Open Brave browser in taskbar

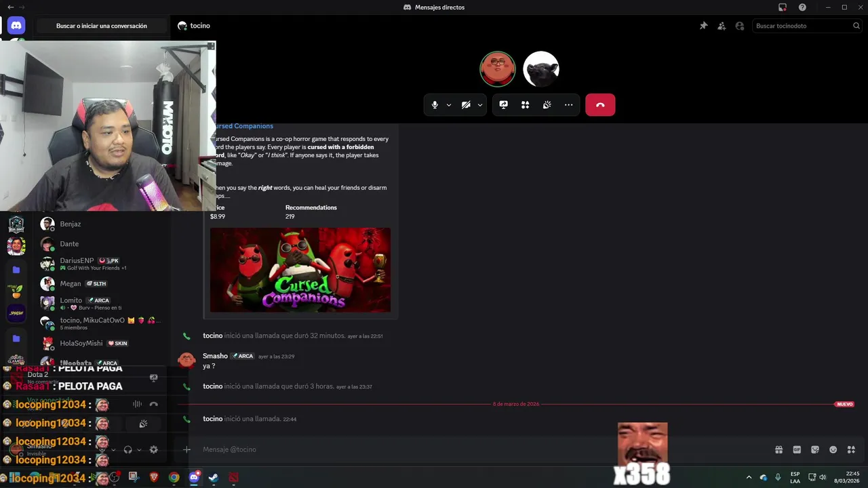[x=154, y=477]
